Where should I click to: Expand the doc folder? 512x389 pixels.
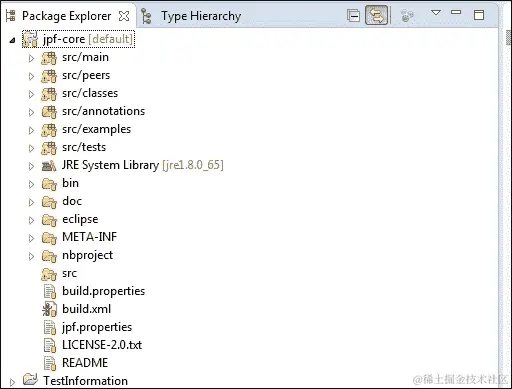pyautogui.click(x=31, y=202)
